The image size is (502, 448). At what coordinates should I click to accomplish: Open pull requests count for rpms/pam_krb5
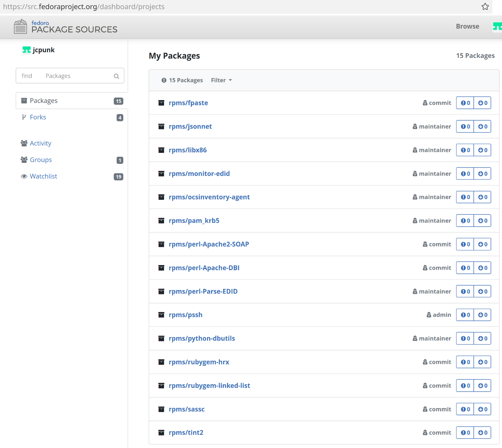[x=482, y=221]
